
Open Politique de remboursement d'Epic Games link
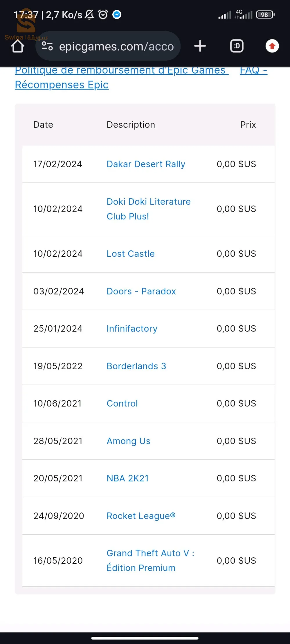coord(121,71)
